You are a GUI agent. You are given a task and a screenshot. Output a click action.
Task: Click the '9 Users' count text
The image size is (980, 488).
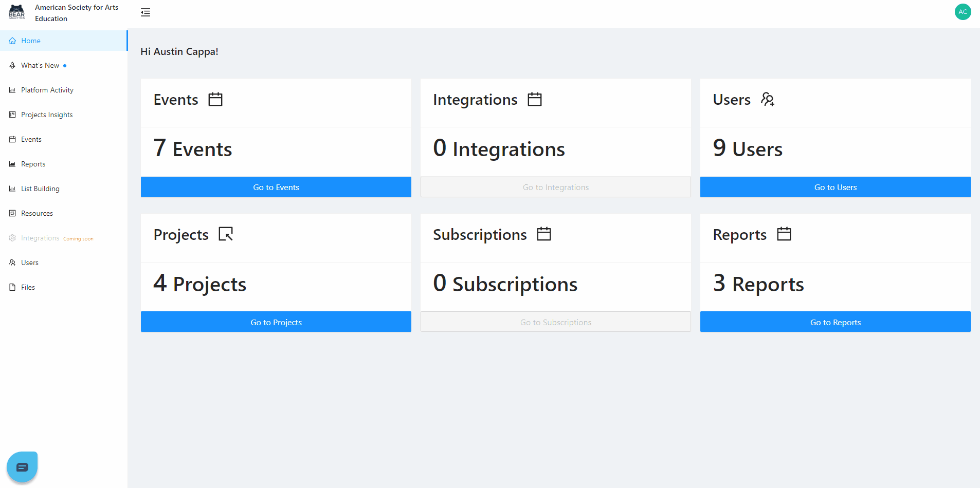tap(748, 149)
